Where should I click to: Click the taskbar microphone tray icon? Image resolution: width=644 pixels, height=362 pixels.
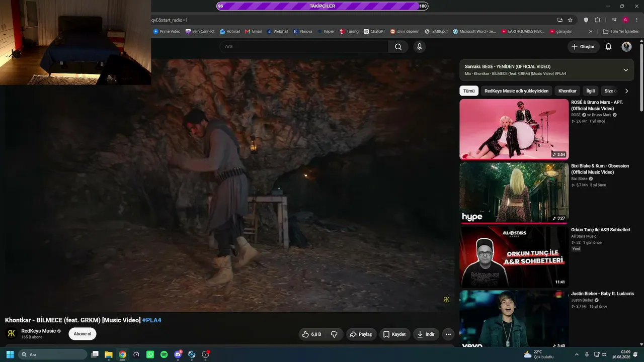(587, 354)
